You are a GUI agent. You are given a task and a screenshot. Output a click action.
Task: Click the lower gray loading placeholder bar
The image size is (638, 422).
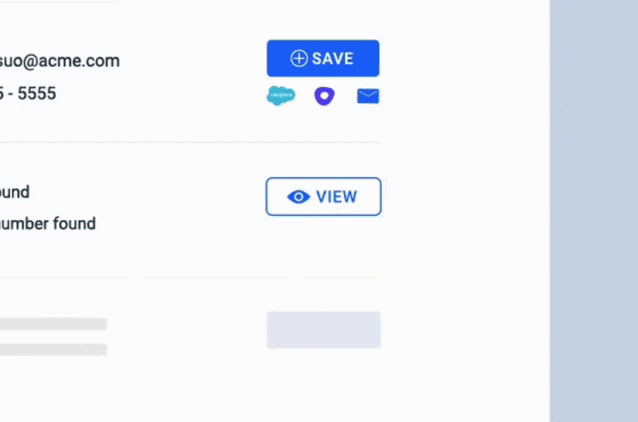(53, 350)
